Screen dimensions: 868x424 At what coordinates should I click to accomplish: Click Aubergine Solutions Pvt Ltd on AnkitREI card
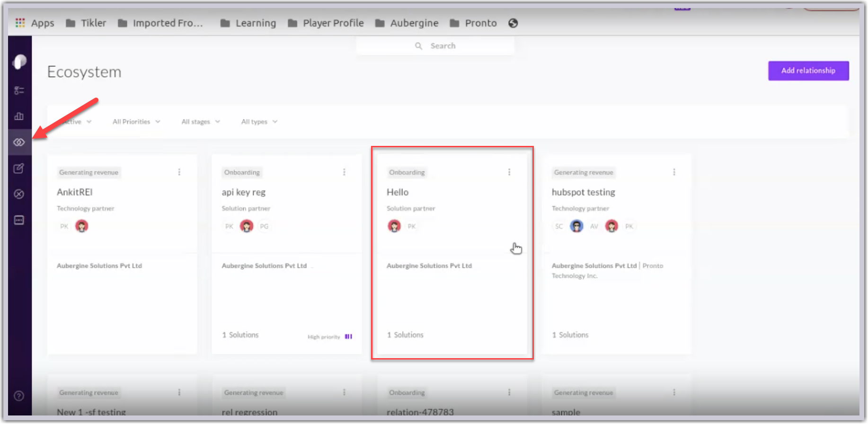tap(99, 266)
